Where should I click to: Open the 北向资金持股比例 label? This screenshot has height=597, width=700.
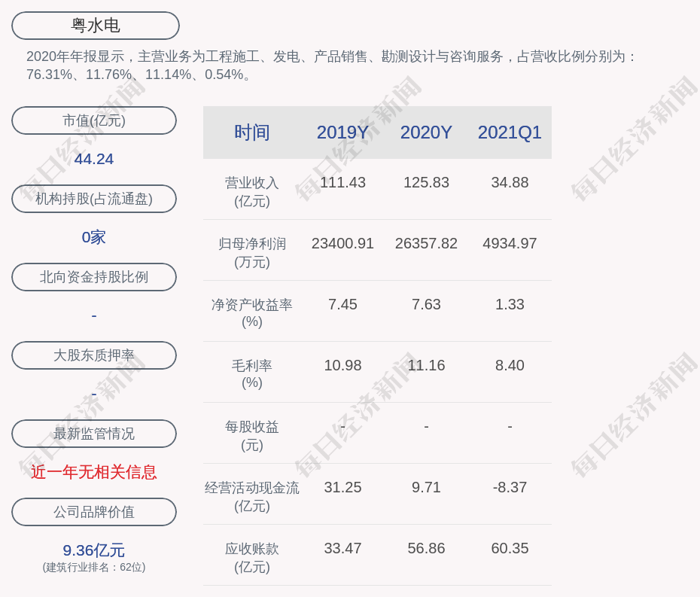(94, 277)
